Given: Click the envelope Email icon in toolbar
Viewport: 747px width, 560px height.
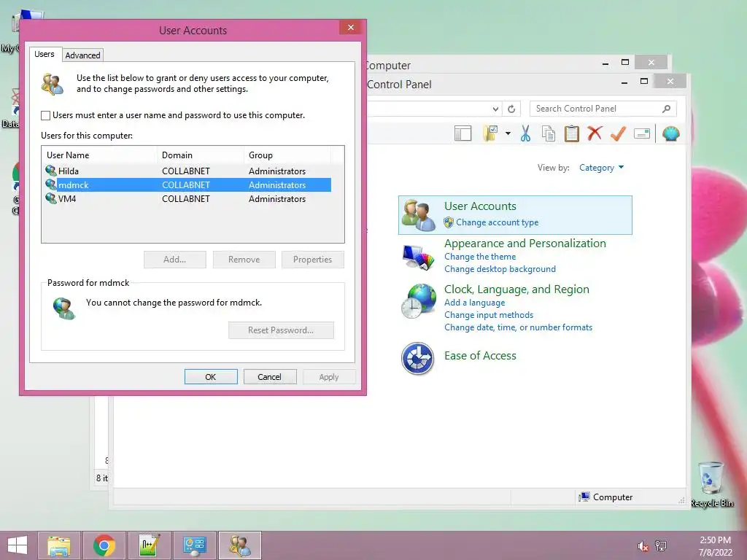Looking at the screenshot, I should pos(642,134).
